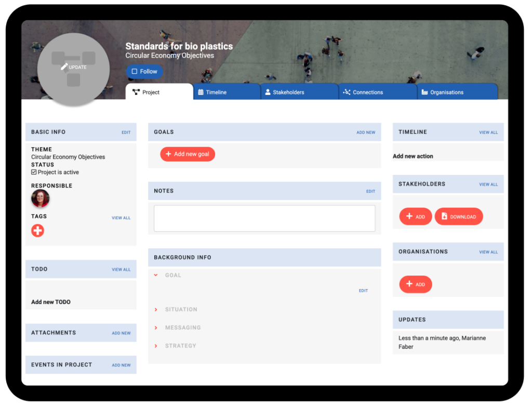Toggle the Project is active checkbox
Image resolution: width=532 pixels, height=410 pixels.
coord(34,172)
